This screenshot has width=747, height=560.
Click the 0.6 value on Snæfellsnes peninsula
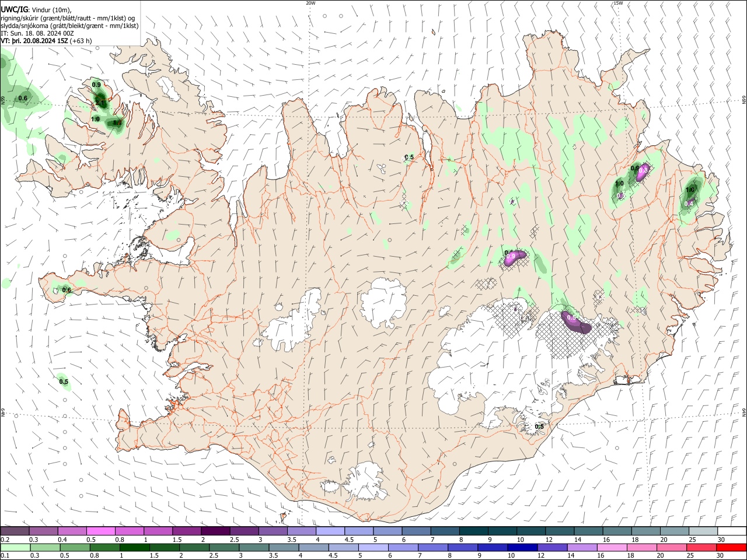(67, 290)
